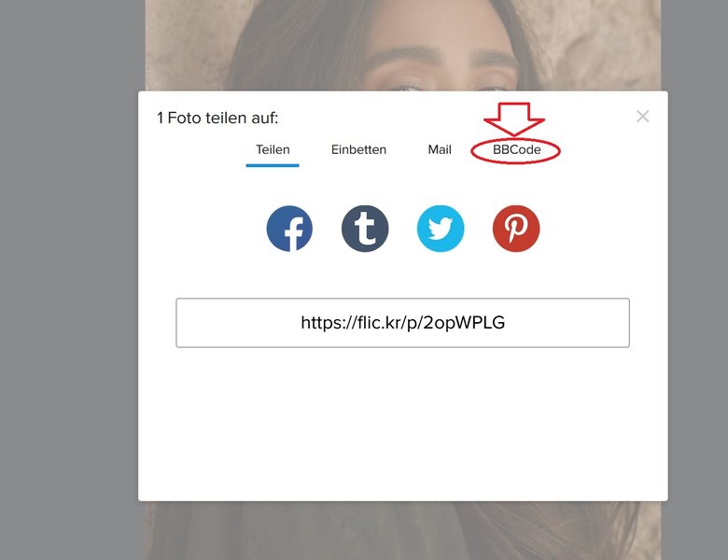Click the flic.kr short URL field
728x560 pixels.
click(x=402, y=323)
